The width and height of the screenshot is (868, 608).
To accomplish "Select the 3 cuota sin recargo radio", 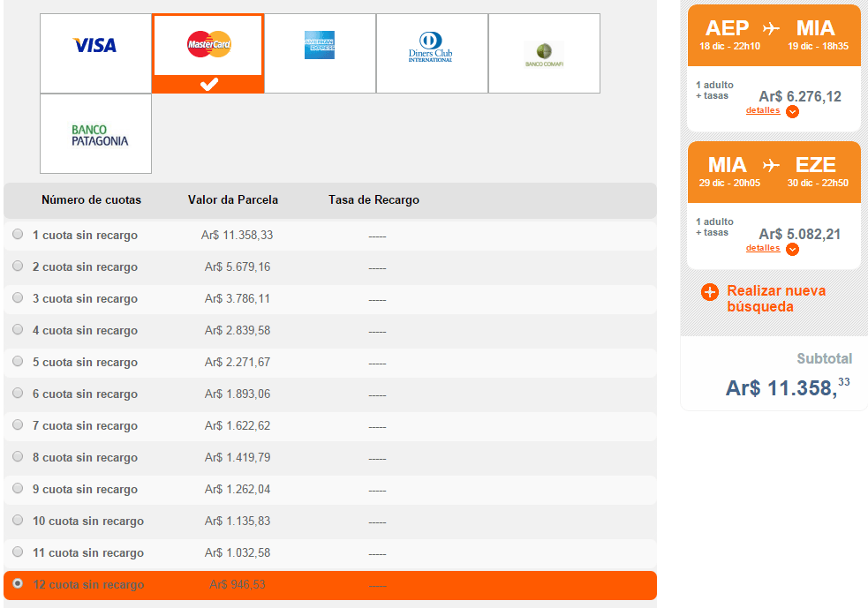I will (x=18, y=297).
